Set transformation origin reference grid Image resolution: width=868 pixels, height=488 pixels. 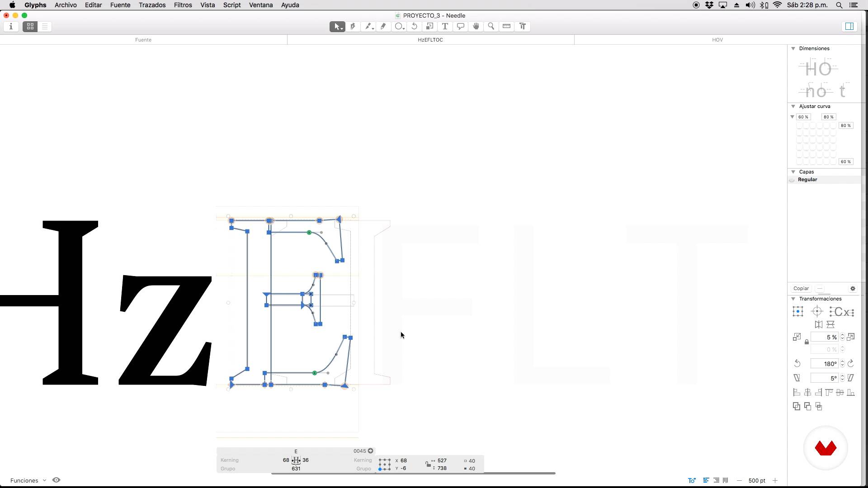(798, 311)
